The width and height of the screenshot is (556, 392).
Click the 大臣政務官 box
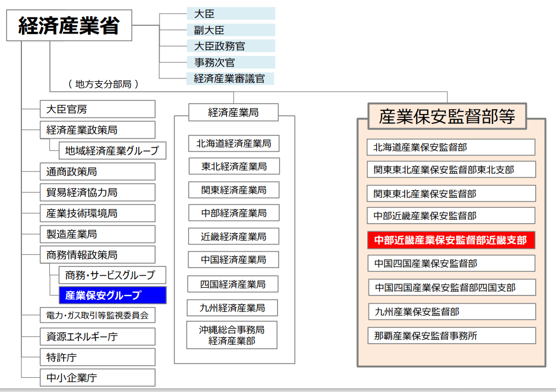pos(231,46)
